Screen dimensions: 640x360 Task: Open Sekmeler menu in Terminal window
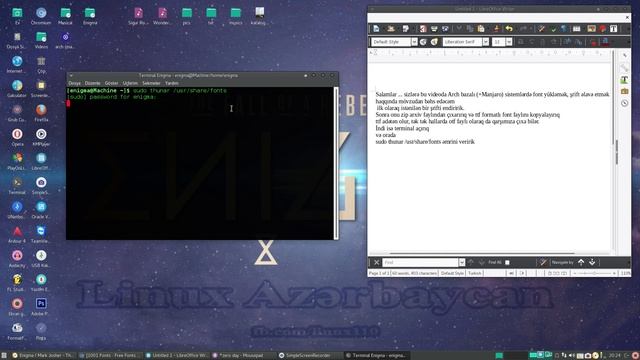151,83
